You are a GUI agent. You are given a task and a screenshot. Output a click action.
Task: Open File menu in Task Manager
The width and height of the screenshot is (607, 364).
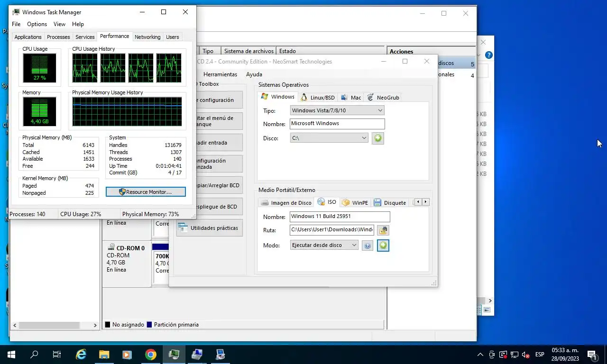tap(16, 24)
